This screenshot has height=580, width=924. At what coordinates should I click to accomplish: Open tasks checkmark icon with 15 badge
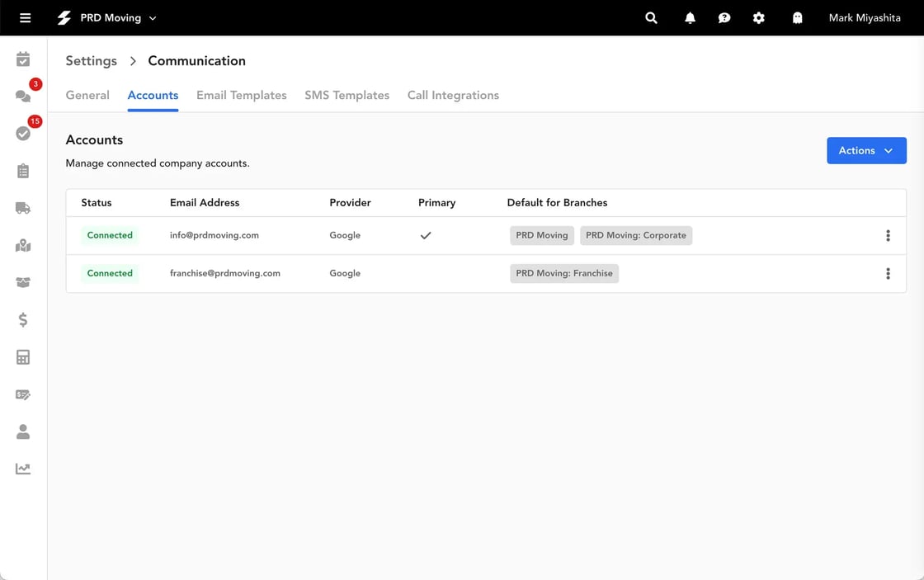pos(23,133)
